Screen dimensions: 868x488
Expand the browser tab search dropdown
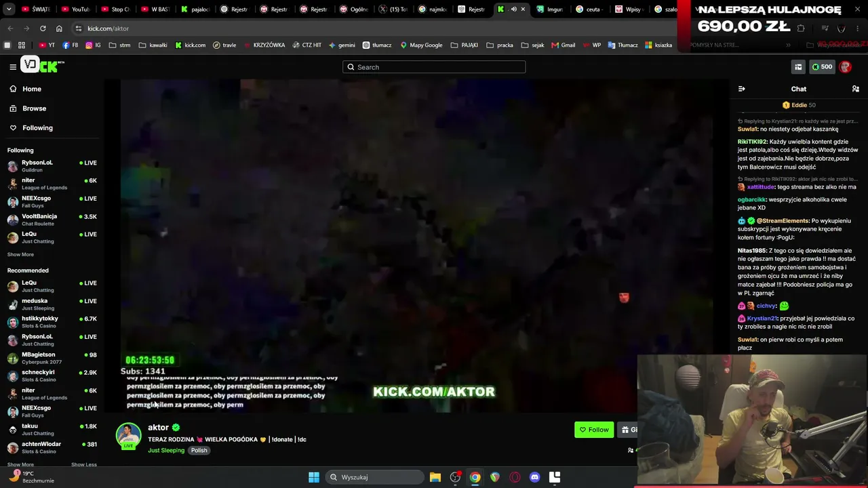[9, 9]
